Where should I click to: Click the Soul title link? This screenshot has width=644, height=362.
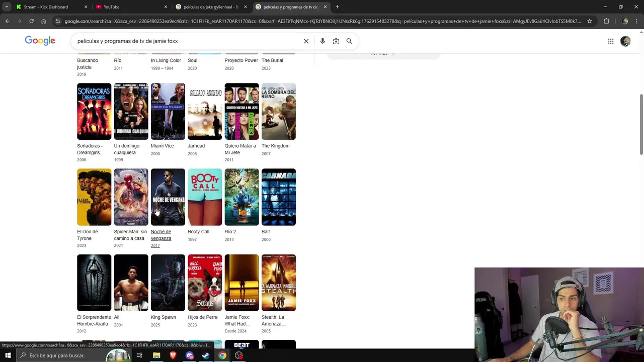point(192,60)
